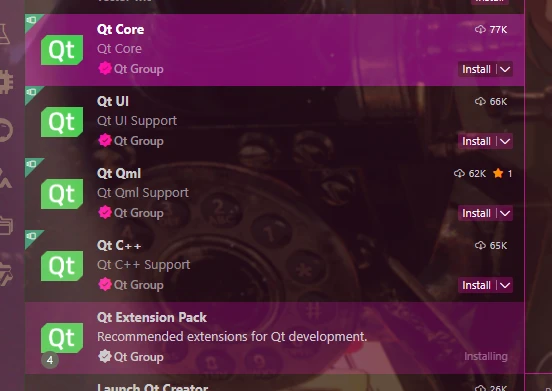Expand the install options dropdown for Qt Core
Viewport: 552px width, 391px height.
coord(505,69)
